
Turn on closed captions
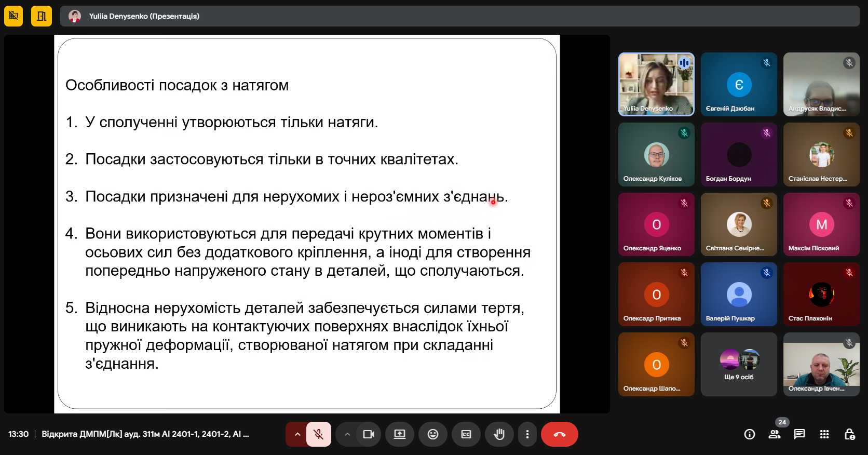click(466, 434)
